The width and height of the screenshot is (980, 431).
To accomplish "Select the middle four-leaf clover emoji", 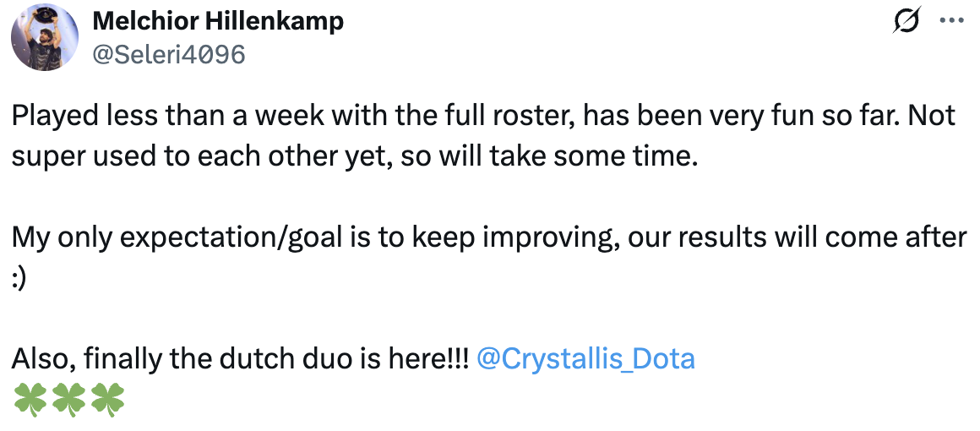I will click(x=68, y=400).
